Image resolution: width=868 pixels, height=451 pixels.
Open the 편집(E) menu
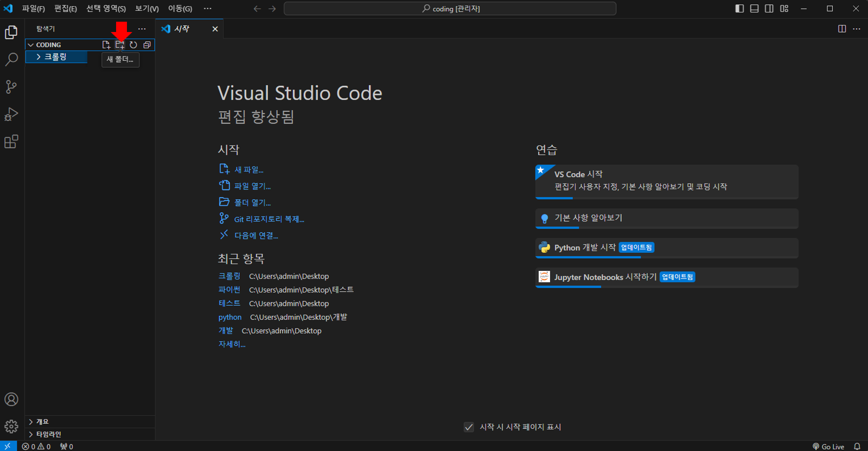(66, 9)
